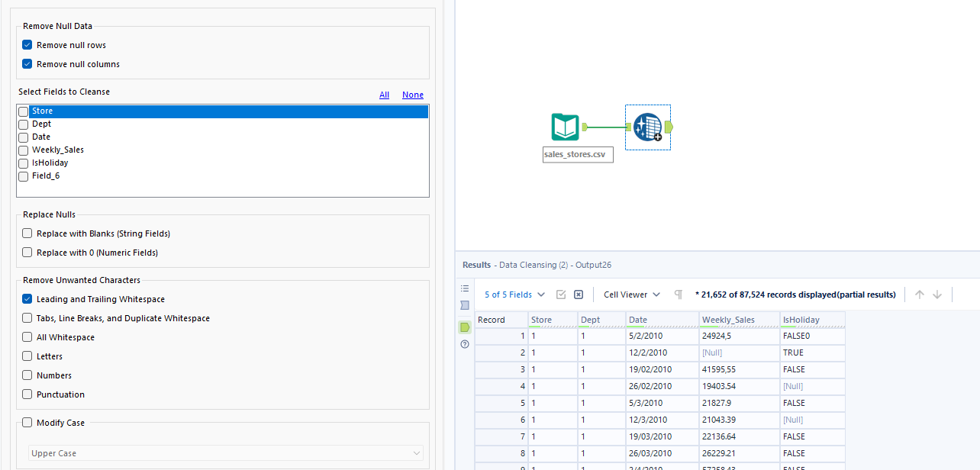Switch to the Results output tab
This screenshot has height=470, width=980.
point(476,265)
